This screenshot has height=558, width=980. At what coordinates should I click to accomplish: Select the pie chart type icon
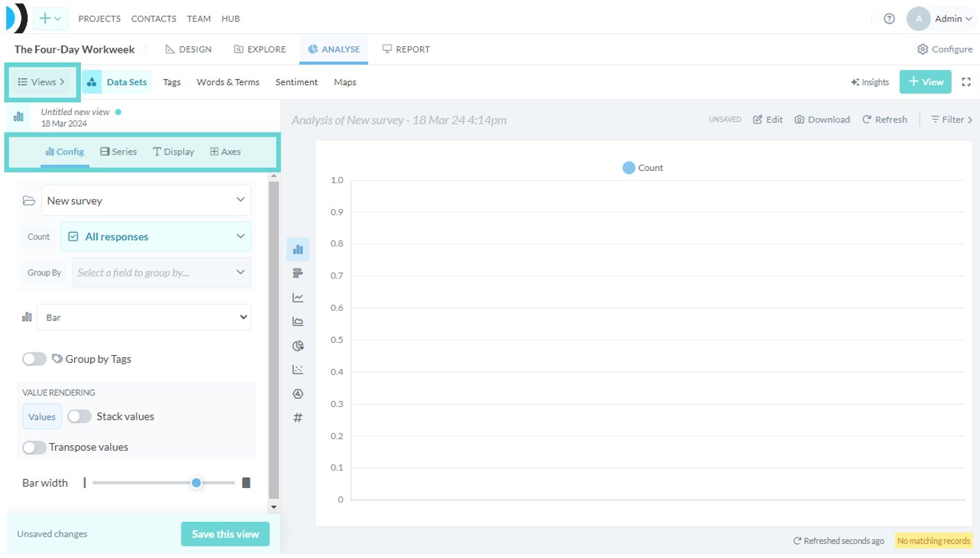(x=298, y=345)
